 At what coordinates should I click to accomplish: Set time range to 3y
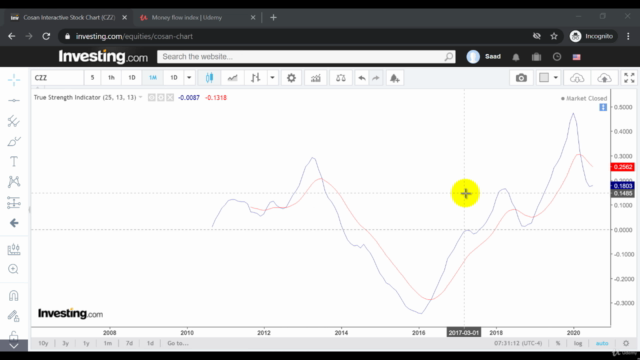click(x=65, y=343)
